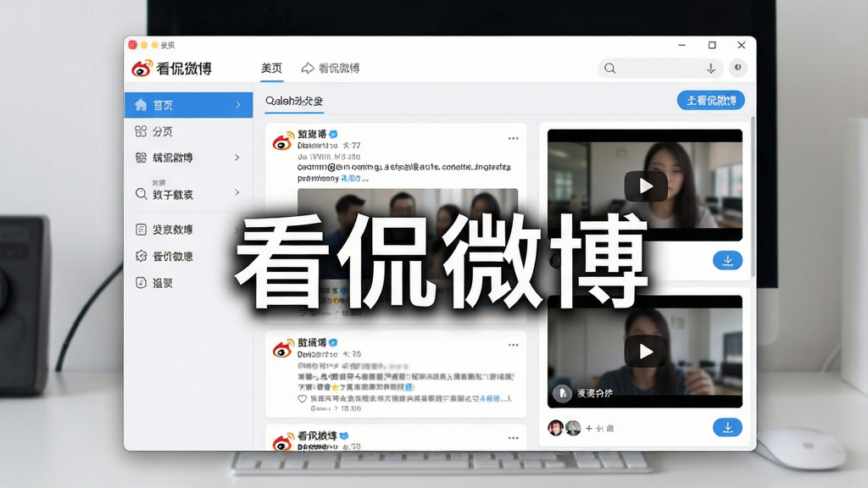This screenshot has height=488, width=868.
Task: Click the grid icon beside 分页
Action: [x=141, y=131]
